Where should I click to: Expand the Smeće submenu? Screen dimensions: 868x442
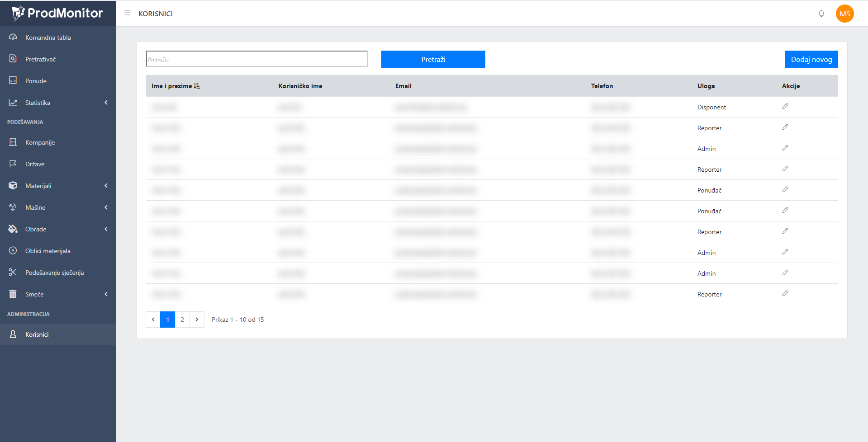coord(57,294)
